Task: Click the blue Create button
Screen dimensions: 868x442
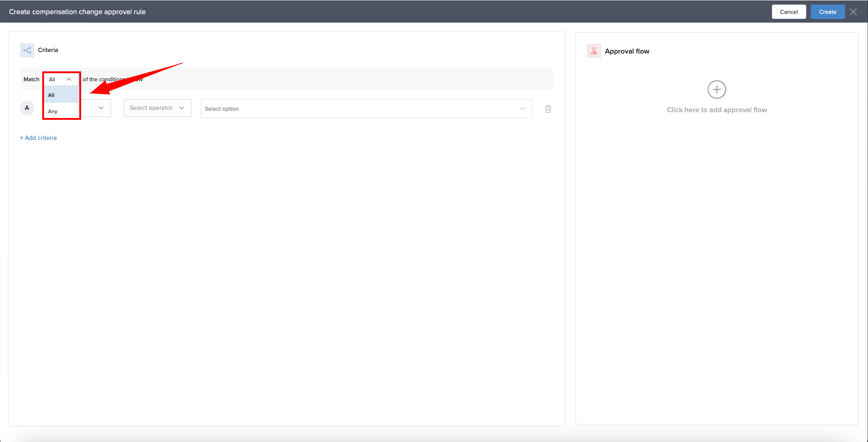Action: pyautogui.click(x=827, y=12)
